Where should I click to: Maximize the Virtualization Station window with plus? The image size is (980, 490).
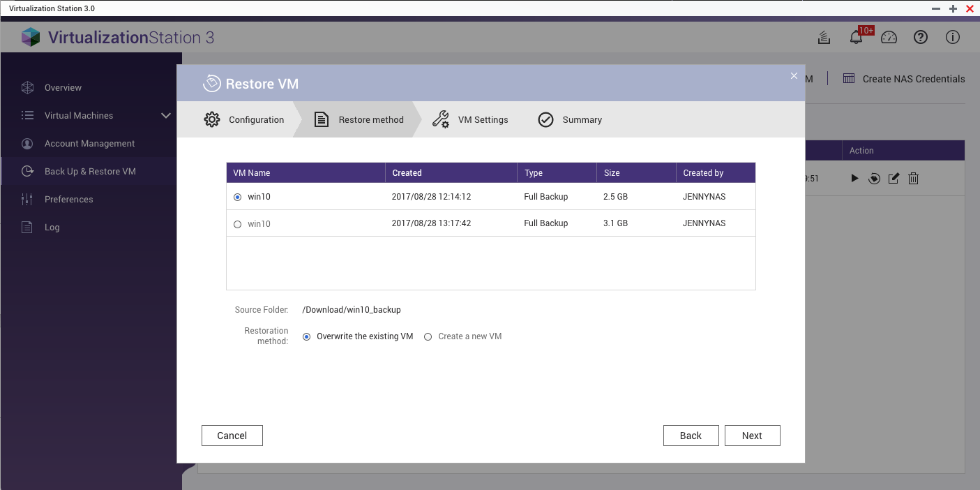click(953, 8)
